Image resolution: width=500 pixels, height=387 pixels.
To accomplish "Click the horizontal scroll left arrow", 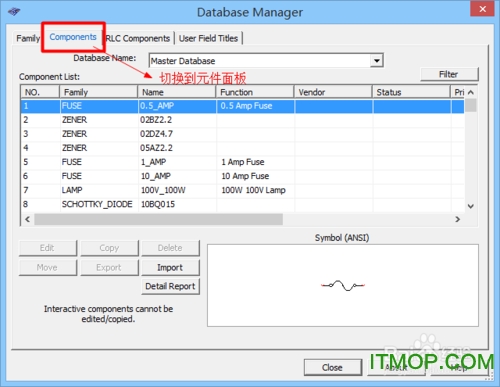I will pos(27,219).
